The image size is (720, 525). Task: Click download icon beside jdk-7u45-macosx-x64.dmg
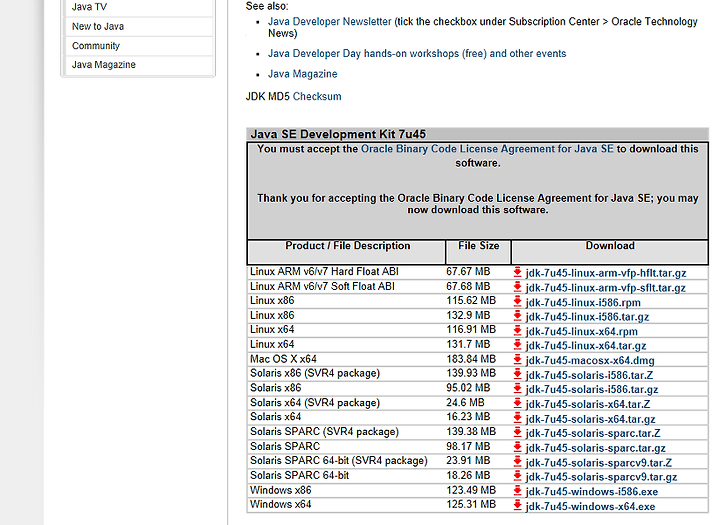click(518, 360)
